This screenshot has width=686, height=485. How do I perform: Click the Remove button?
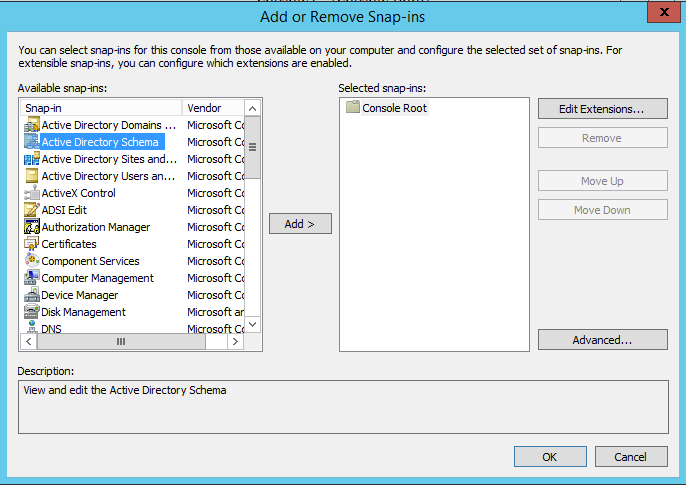coord(602,138)
